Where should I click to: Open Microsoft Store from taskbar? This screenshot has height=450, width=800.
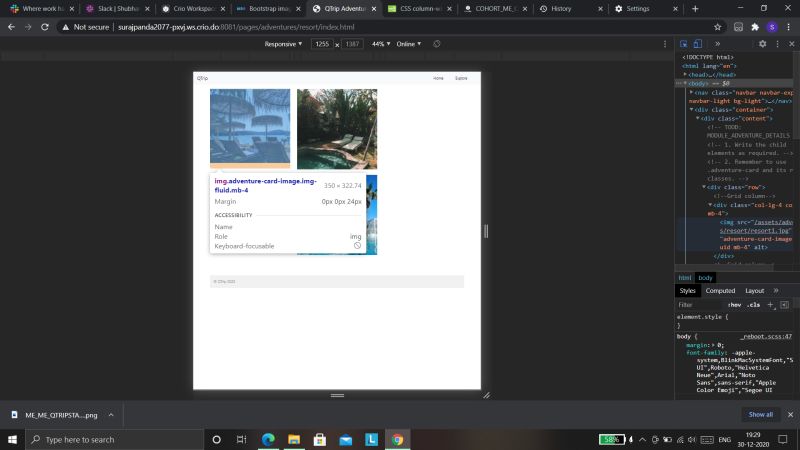click(x=320, y=439)
